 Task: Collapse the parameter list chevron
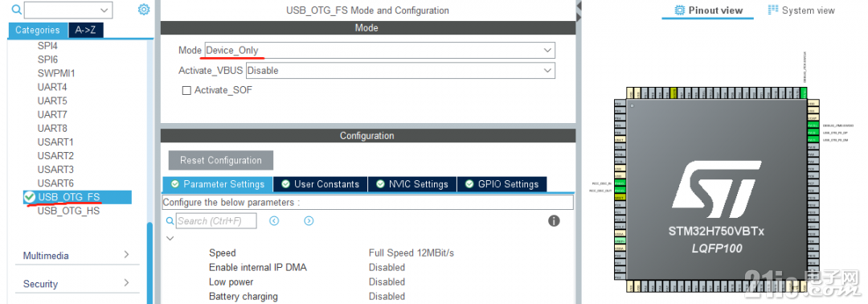170,239
